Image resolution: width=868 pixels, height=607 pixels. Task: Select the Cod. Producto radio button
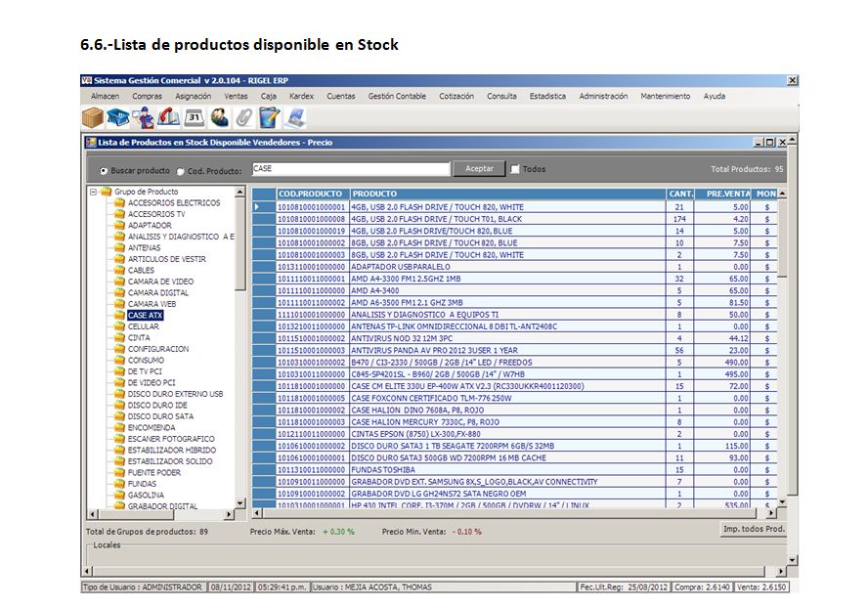[x=180, y=170]
